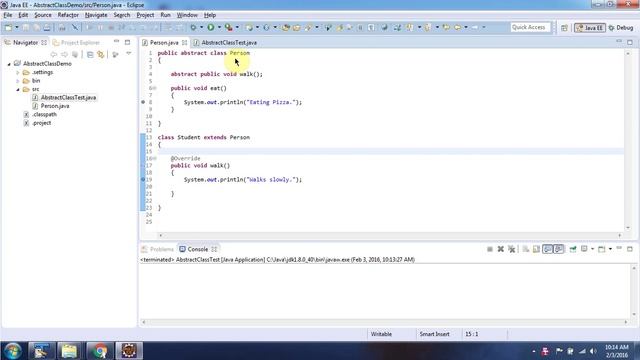Expand the bin folder
640x360 pixels.
point(18,81)
